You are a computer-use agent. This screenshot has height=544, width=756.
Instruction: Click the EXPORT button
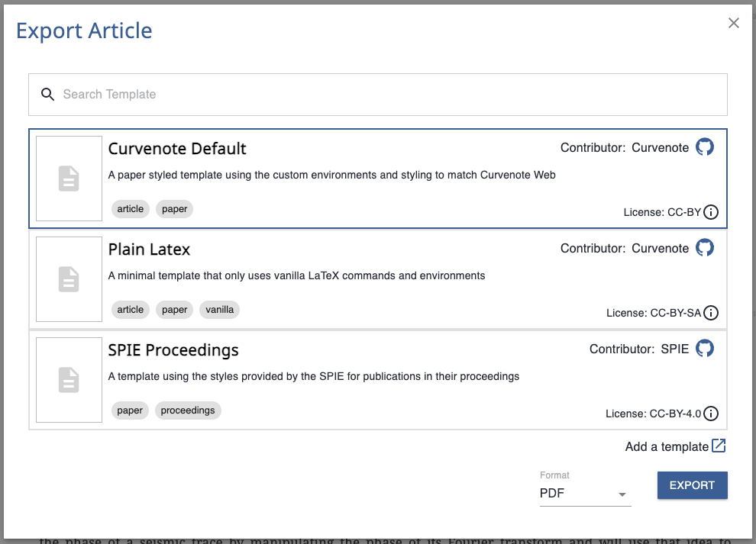pyautogui.click(x=692, y=485)
